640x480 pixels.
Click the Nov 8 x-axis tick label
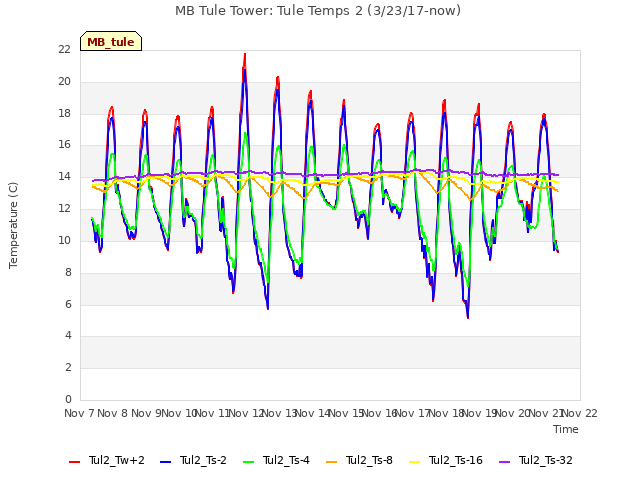[113, 413]
